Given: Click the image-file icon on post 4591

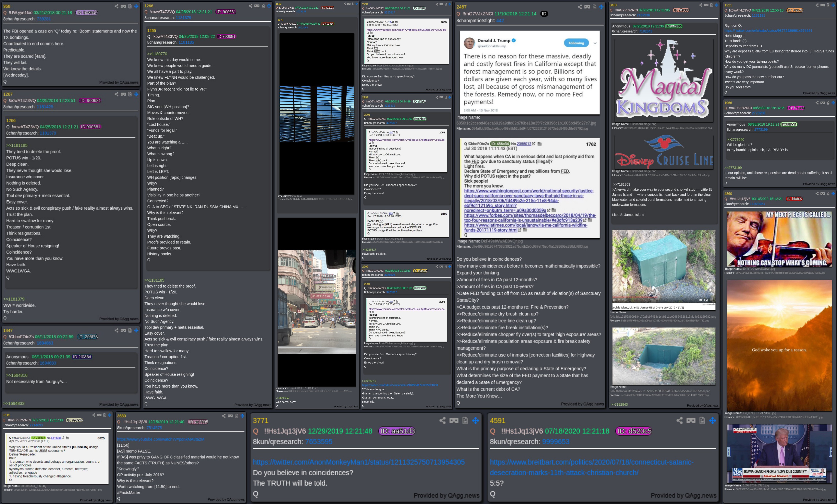Looking at the screenshot, I should point(702,421).
